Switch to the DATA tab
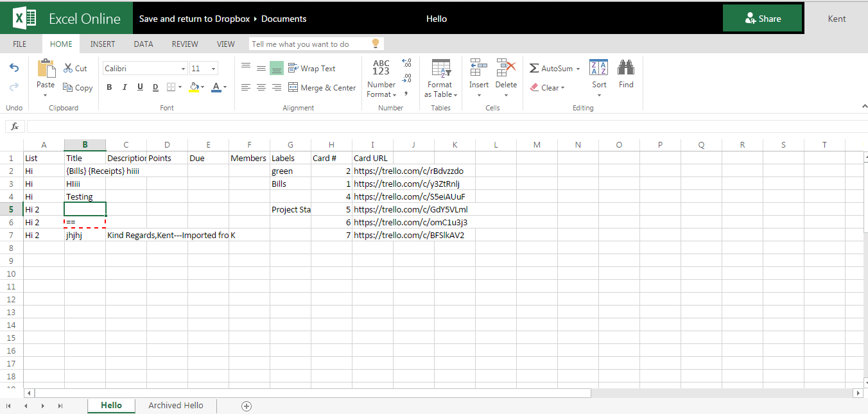The width and height of the screenshot is (868, 414). (143, 44)
